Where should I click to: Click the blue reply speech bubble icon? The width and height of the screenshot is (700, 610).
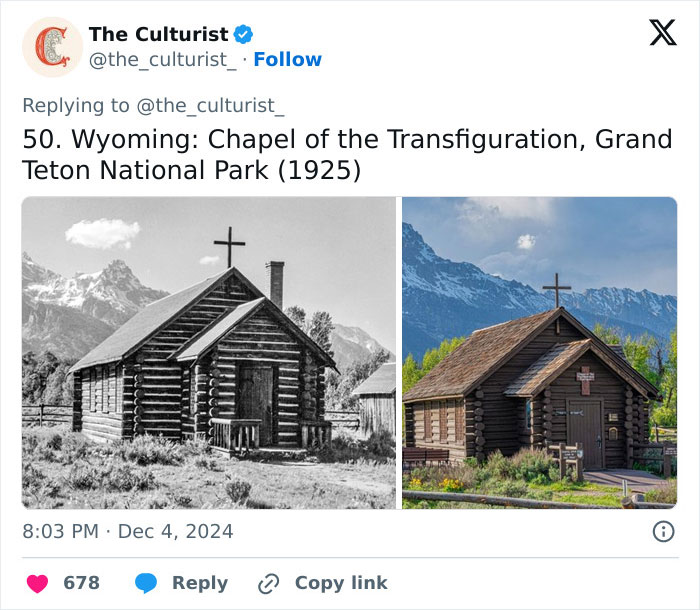146,583
